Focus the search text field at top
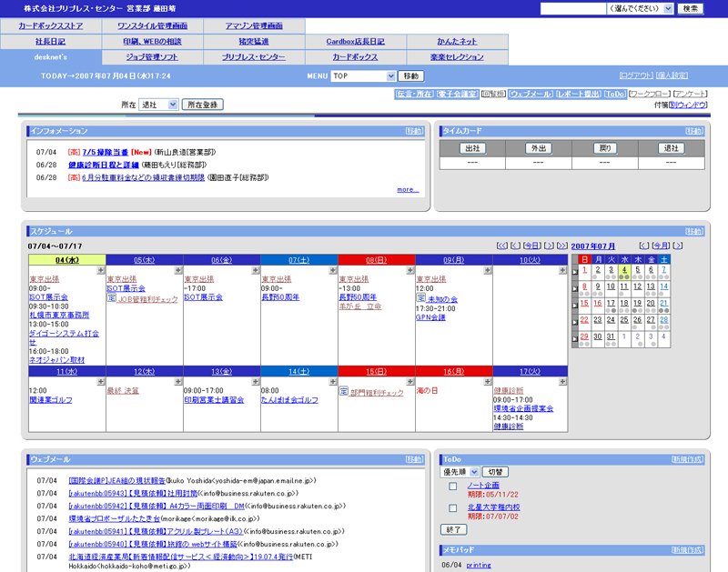The width and height of the screenshot is (728, 572). tap(573, 9)
